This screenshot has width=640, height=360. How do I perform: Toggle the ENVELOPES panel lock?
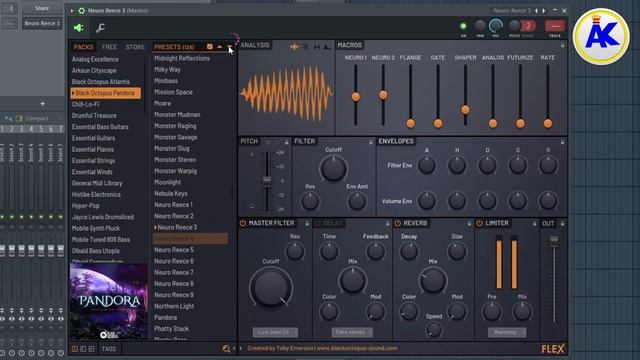562,142
